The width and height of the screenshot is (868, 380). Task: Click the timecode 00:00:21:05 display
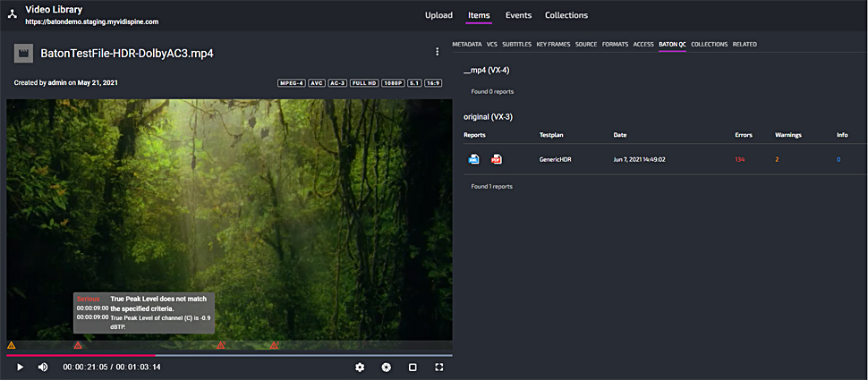click(86, 367)
